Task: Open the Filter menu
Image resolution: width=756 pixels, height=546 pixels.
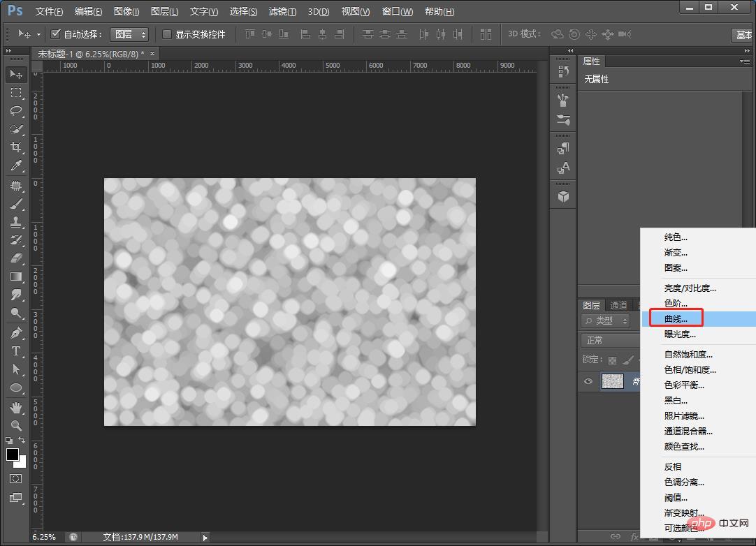Action: [282, 11]
